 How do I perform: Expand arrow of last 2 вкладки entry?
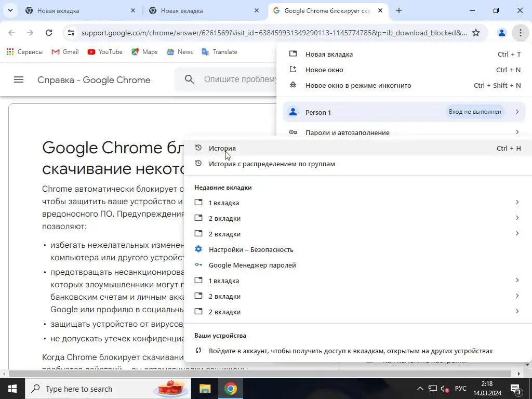click(517, 312)
